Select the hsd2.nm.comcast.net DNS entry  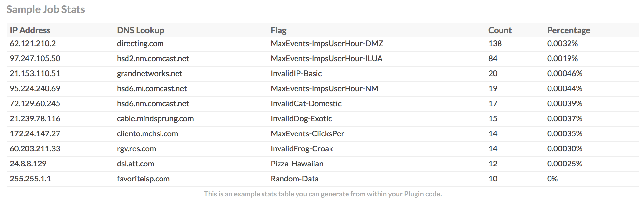(153, 59)
